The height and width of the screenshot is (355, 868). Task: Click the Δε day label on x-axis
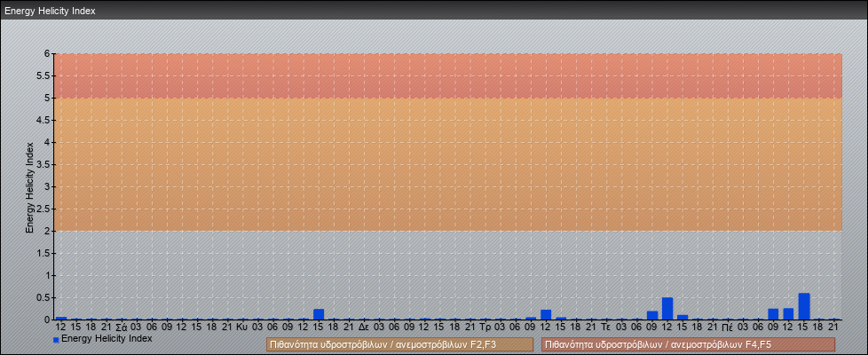tap(364, 327)
